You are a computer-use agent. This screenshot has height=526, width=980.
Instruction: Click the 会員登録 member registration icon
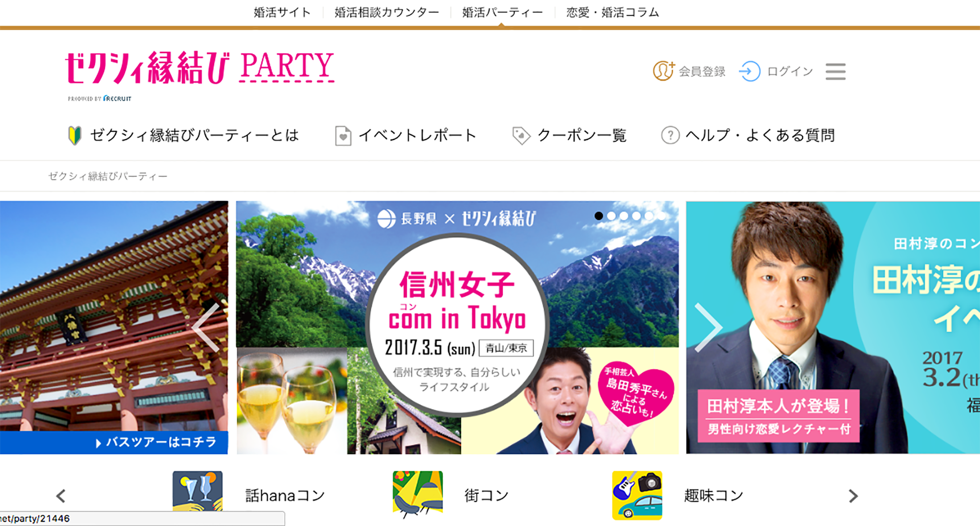coord(663,71)
